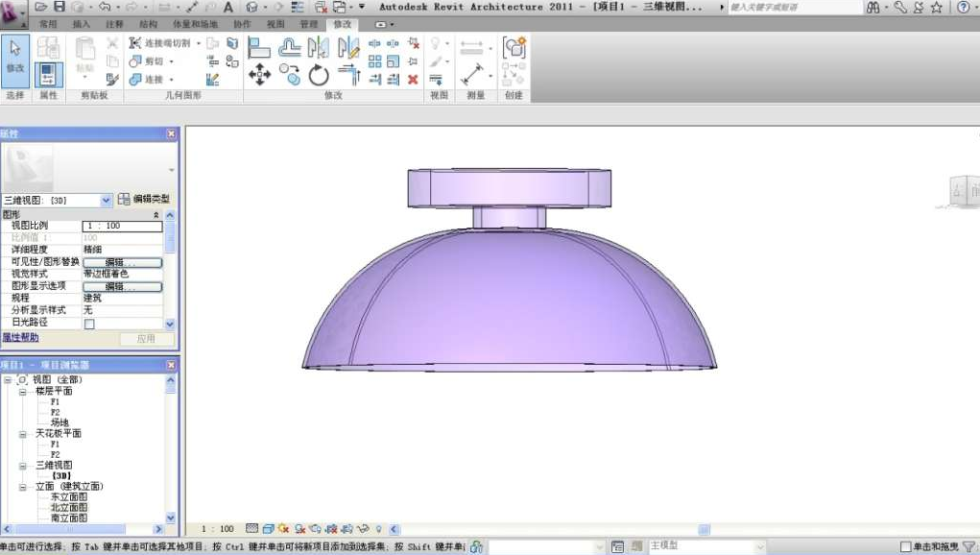
Task: Click the view's horizontal scrollbar thumb
Action: (704, 529)
